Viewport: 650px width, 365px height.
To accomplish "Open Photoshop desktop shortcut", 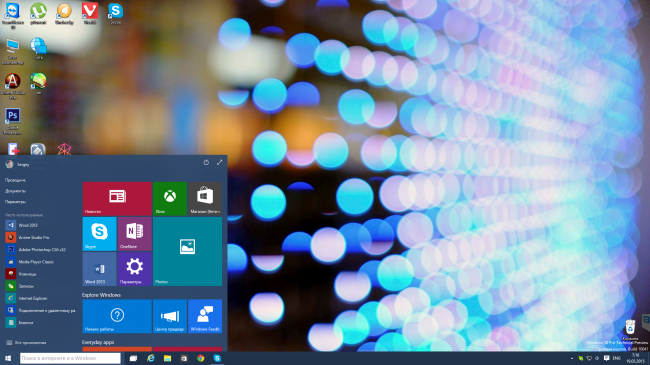I will pos(12,121).
